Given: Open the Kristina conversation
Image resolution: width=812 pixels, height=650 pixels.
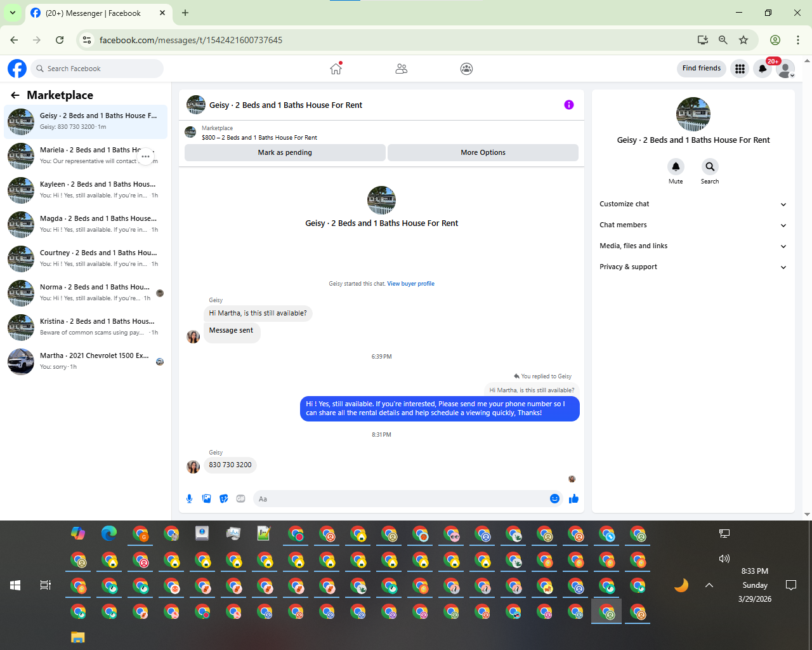Looking at the screenshot, I should coord(86,327).
